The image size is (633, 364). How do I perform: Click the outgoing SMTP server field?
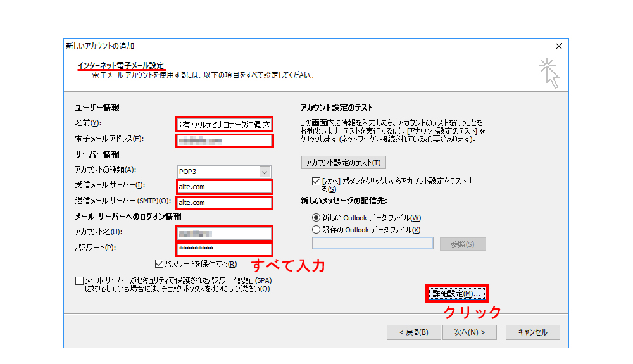pyautogui.click(x=225, y=203)
